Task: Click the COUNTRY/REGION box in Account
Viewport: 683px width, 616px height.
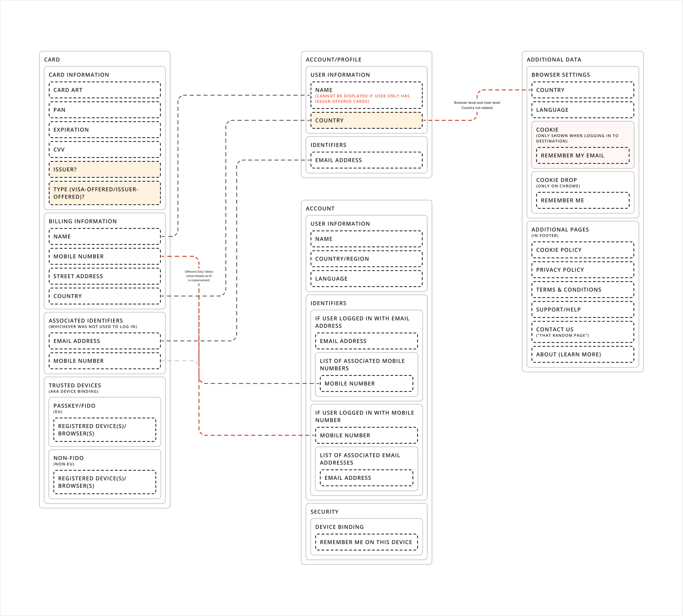Action: coord(366,259)
